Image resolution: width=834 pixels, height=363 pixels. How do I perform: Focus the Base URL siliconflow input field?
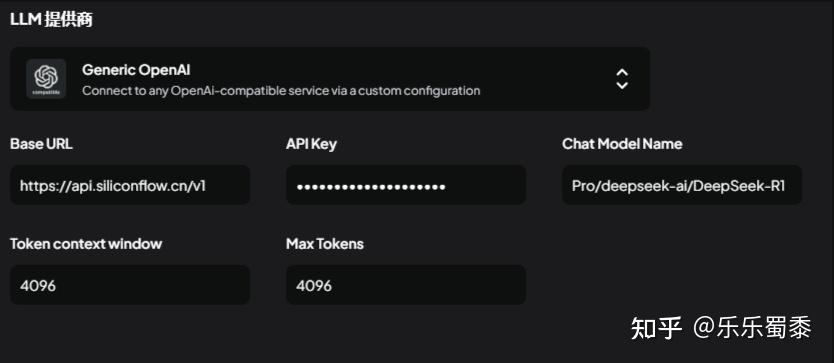point(130,185)
